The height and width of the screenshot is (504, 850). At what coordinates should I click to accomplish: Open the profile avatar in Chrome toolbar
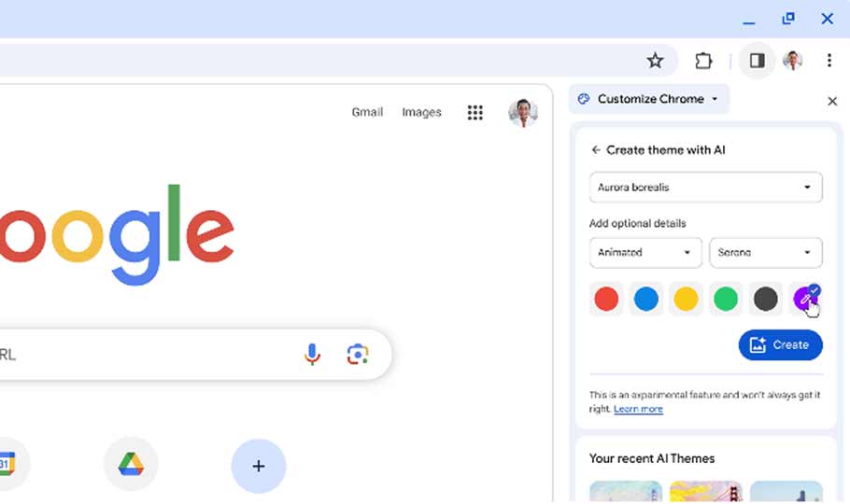coord(792,60)
